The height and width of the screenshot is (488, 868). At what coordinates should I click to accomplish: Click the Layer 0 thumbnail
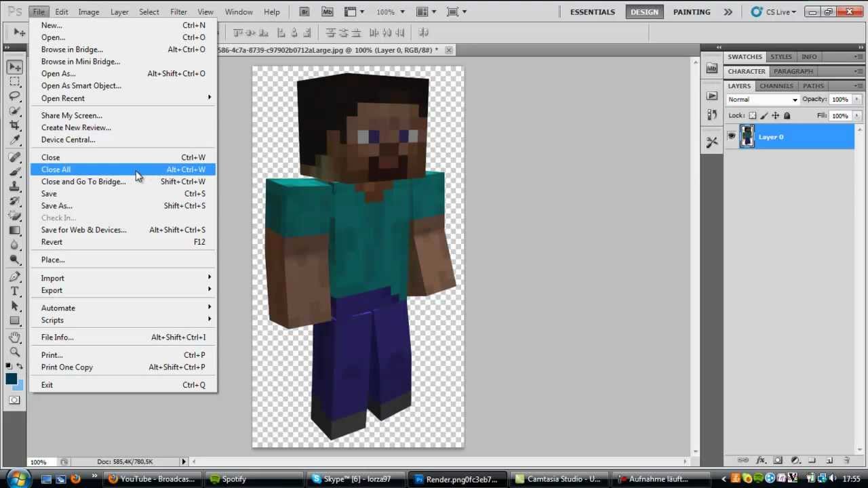[747, 136]
